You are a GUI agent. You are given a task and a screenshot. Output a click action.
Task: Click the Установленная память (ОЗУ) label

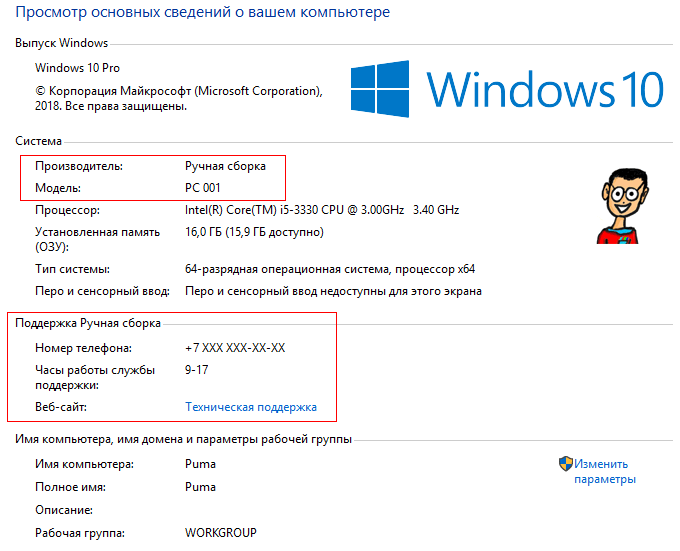coord(97,239)
